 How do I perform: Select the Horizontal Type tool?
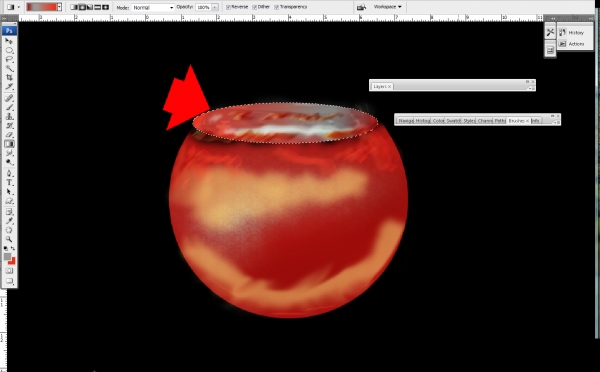click(x=9, y=183)
